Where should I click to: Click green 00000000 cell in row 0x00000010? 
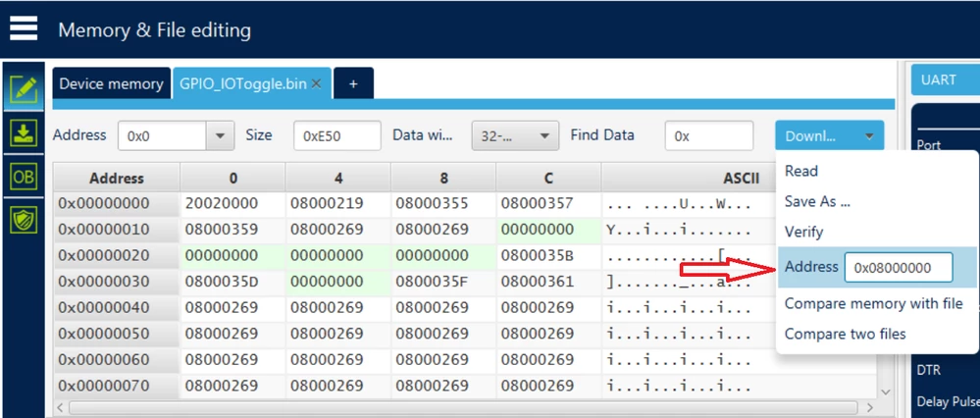548,230
